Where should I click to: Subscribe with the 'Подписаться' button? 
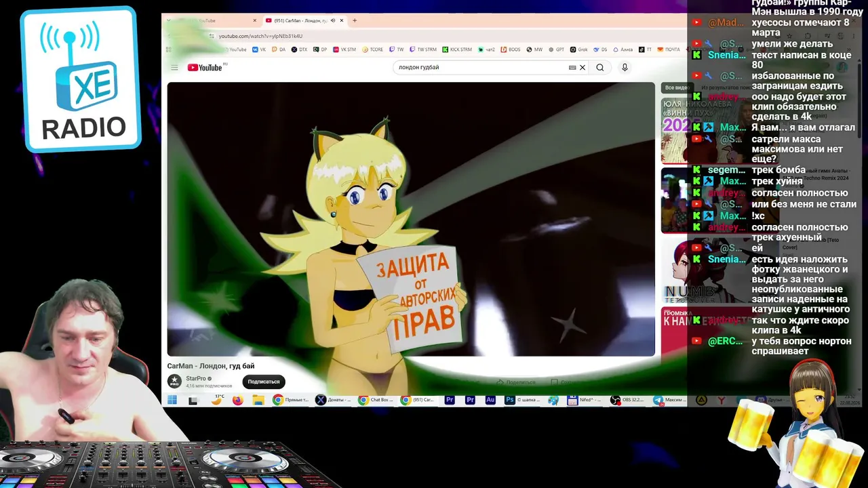263,382
